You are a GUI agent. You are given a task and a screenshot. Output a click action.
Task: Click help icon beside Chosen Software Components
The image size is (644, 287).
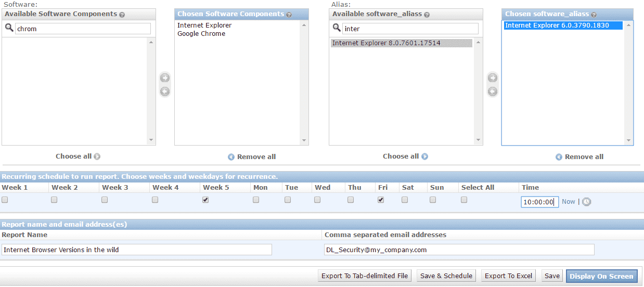[289, 15]
